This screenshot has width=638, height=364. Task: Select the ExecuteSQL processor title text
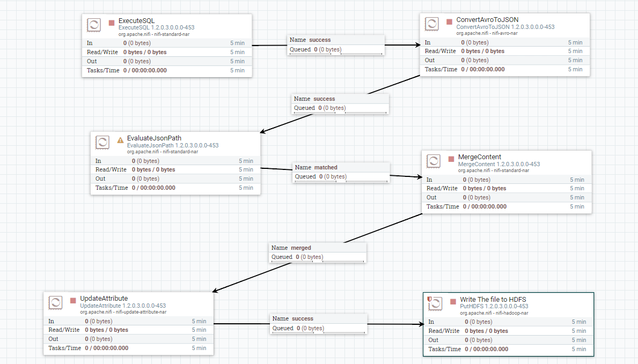[136, 20]
